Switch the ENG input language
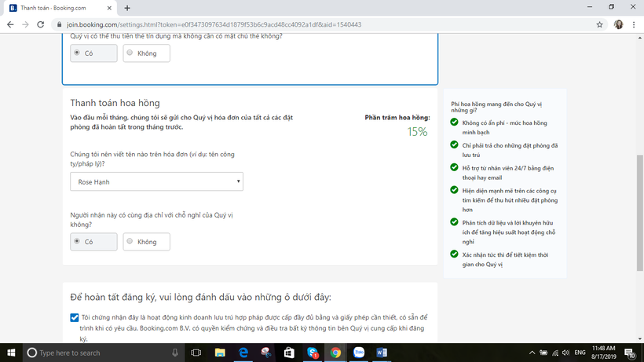 coord(580,353)
